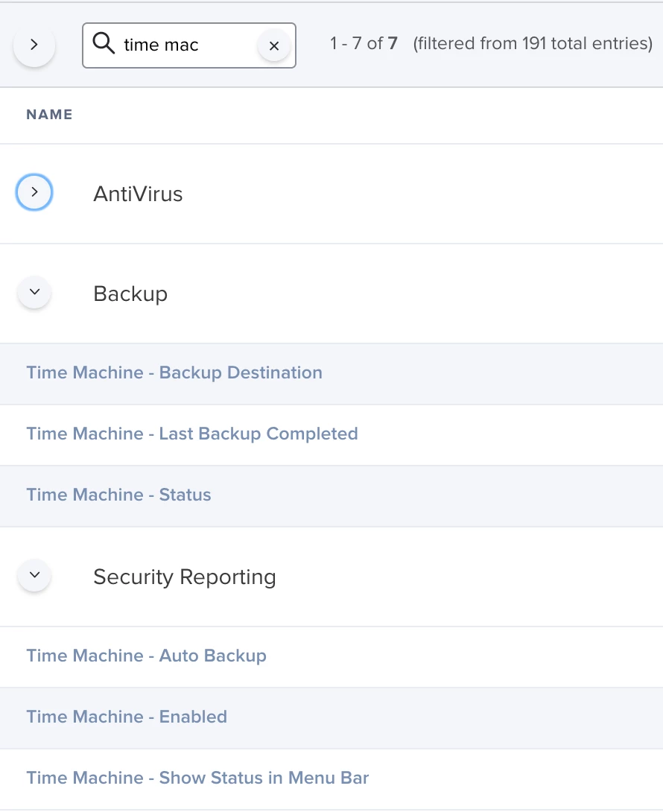This screenshot has height=812, width=663.
Task: Open Time Machine - Last Backup Completed
Action: coord(192,434)
